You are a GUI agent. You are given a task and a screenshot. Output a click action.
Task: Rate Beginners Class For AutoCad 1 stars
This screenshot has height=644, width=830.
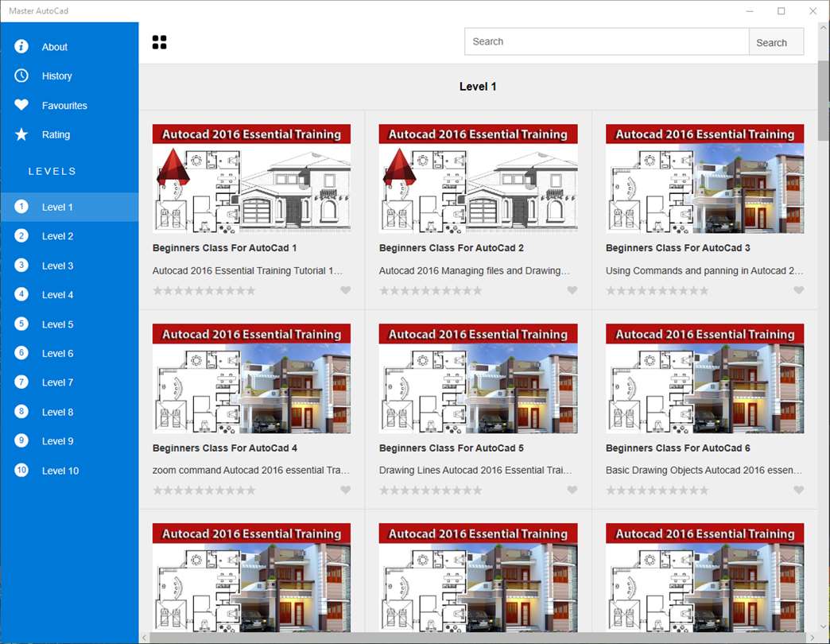[x=204, y=290]
